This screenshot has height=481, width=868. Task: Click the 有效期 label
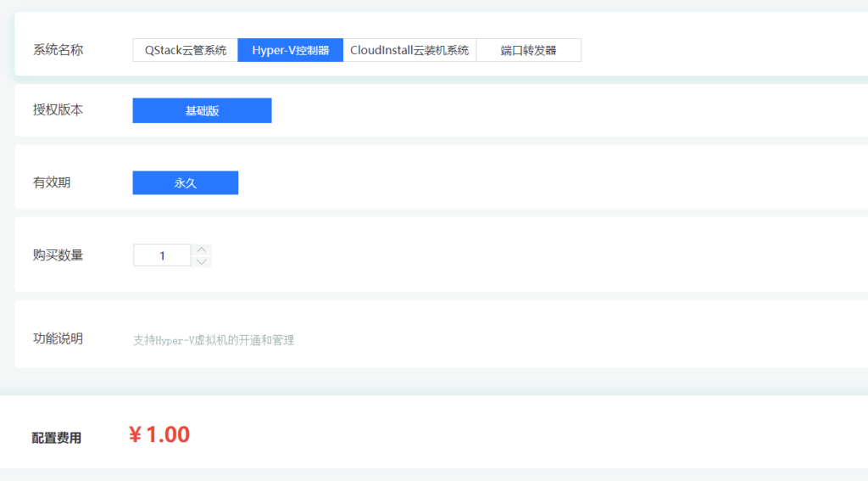click(52, 182)
